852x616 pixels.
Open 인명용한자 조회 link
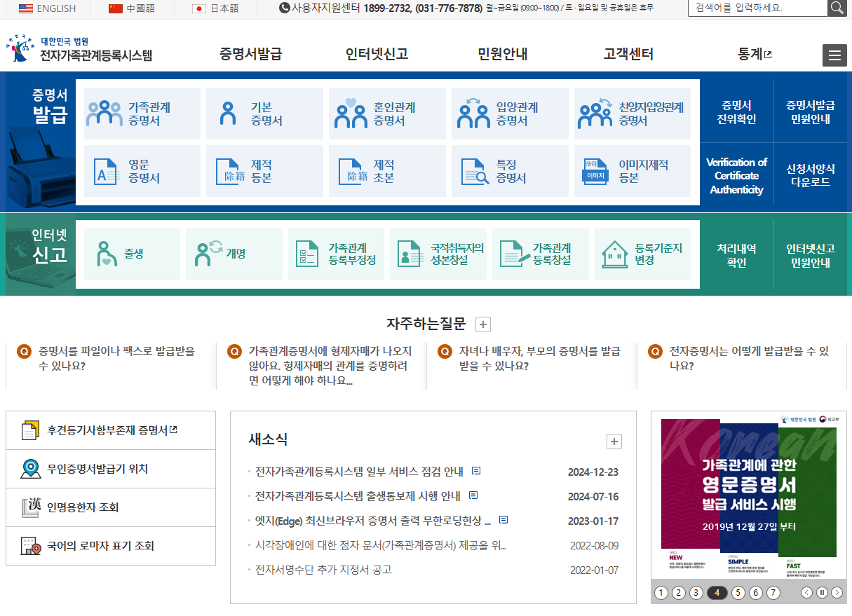111,507
